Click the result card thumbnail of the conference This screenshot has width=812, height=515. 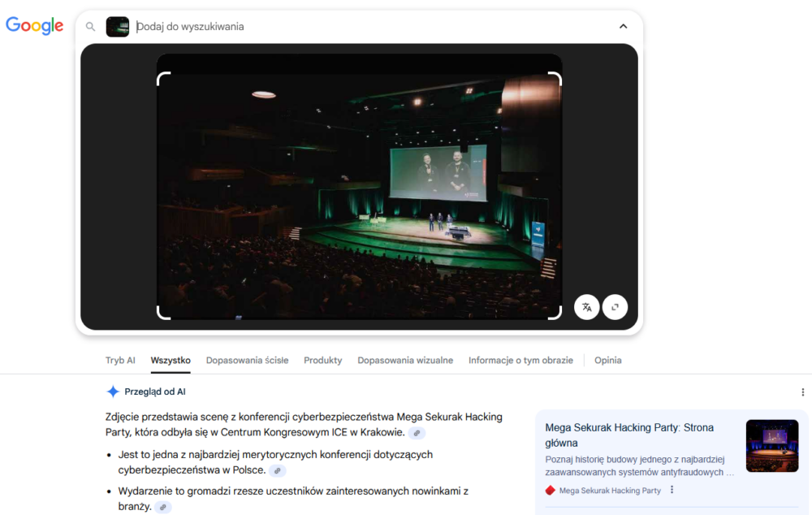771,445
